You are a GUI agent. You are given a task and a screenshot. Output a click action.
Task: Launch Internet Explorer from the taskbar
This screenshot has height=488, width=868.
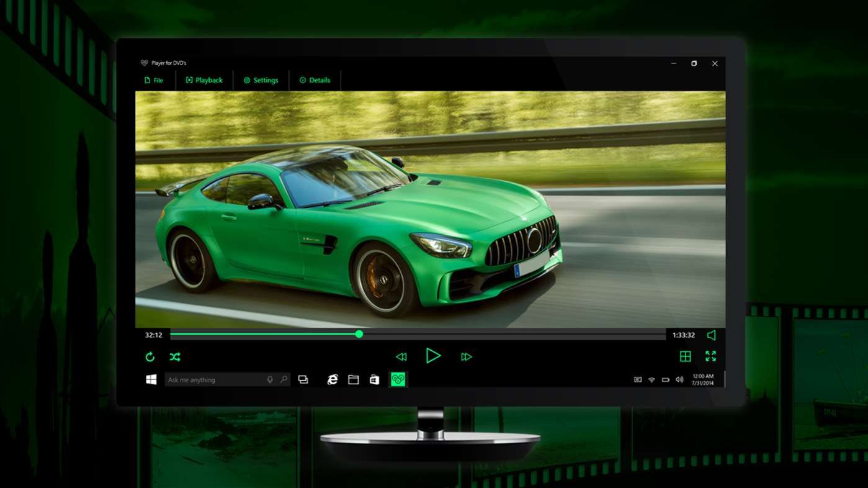pos(332,379)
